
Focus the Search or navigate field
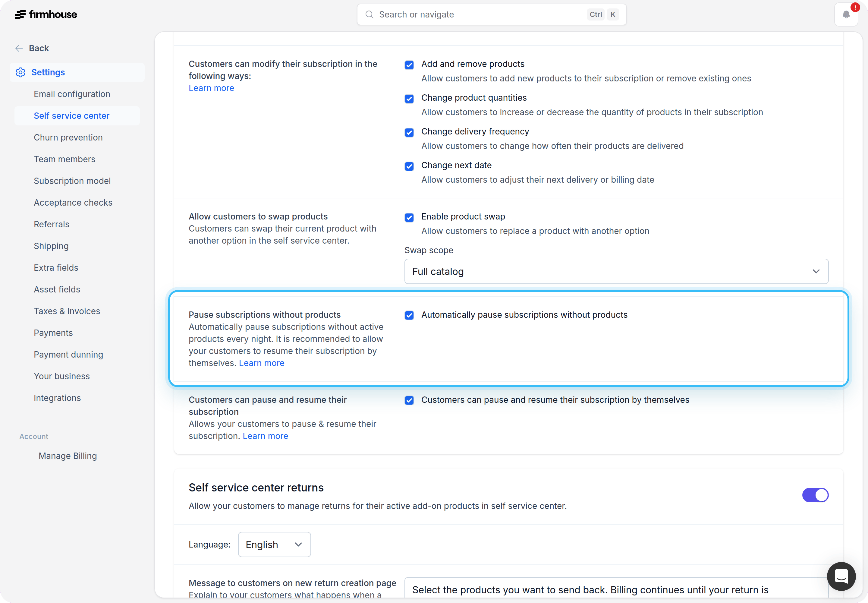[x=491, y=14]
